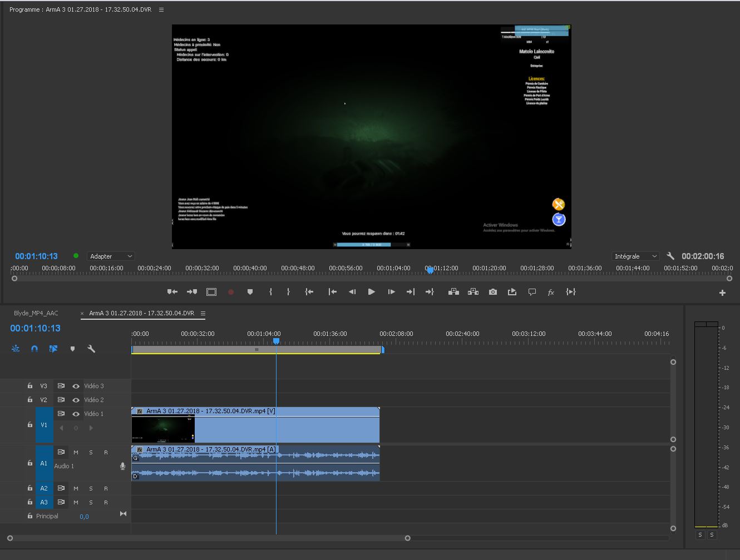Click the red record indicator button
This screenshot has width=740, height=560.
231,292
